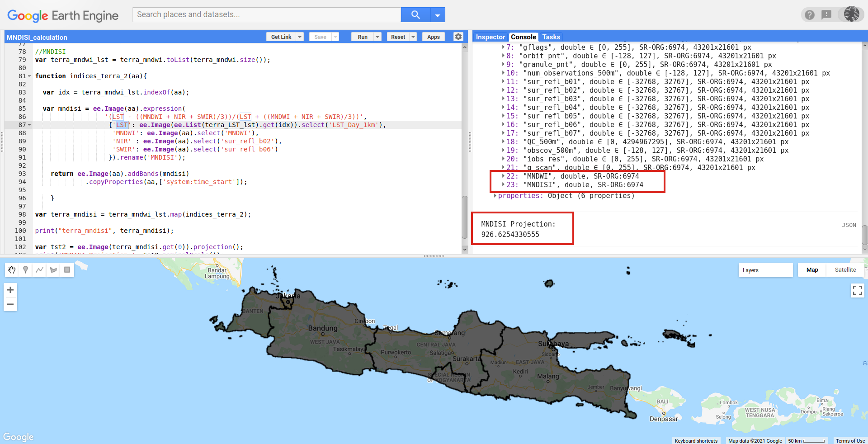868x444 pixels.
Task: Click the code editor vertical scrollbar
Action: (x=464, y=217)
